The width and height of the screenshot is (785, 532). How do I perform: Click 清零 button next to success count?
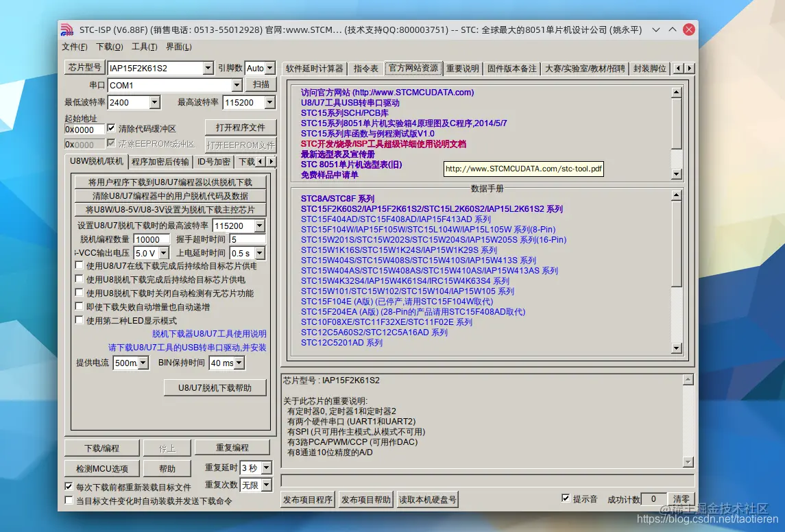681,499
